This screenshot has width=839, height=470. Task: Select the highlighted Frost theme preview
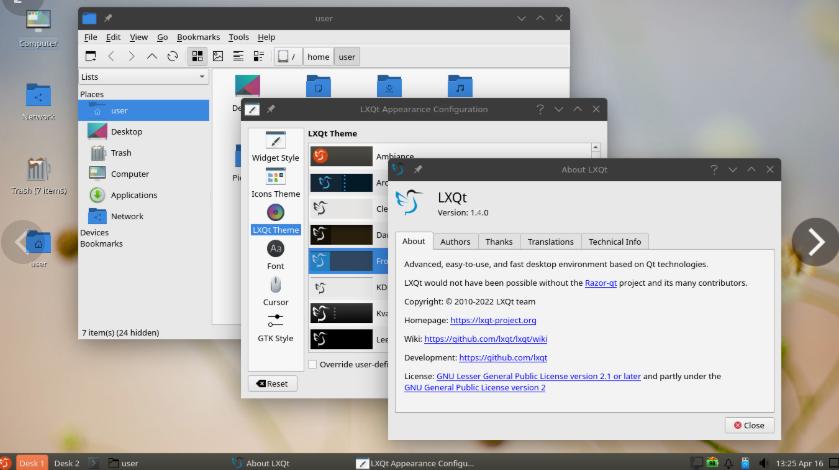(x=341, y=261)
